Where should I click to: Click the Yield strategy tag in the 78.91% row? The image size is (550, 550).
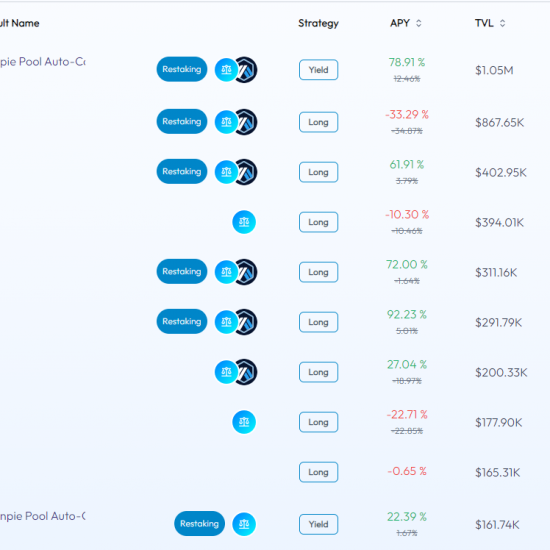[x=318, y=70]
